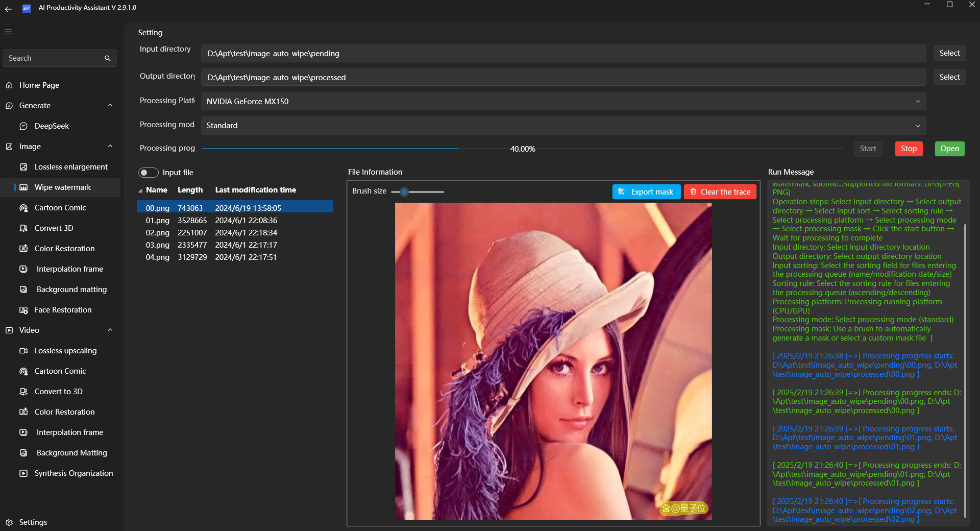980x531 pixels.
Task: Click the image Color Restoration icon
Action: click(23, 249)
